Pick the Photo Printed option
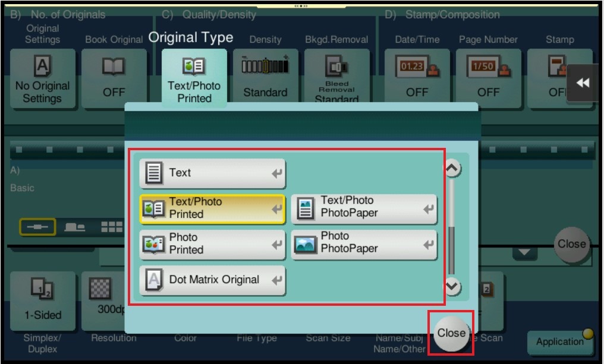Screen dimensions: 604x364 (x=212, y=244)
